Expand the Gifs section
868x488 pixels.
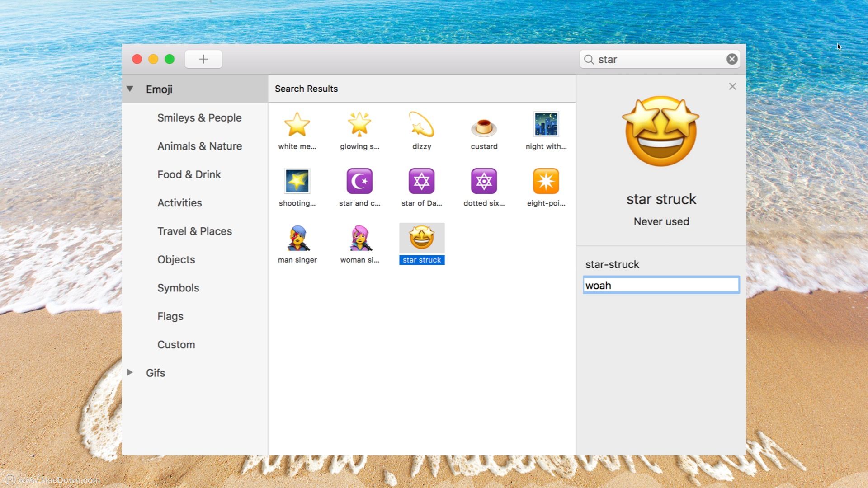click(130, 372)
